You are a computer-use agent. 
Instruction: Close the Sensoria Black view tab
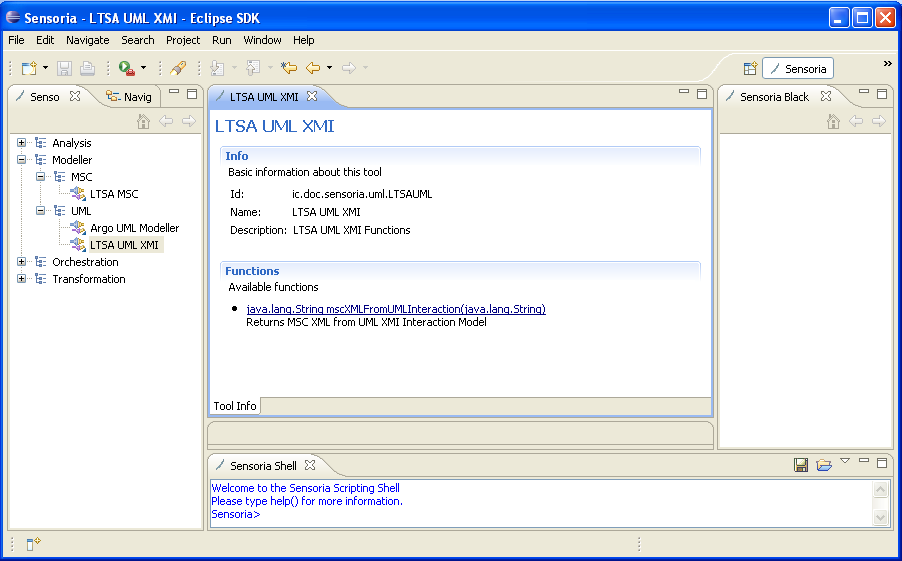(x=825, y=96)
